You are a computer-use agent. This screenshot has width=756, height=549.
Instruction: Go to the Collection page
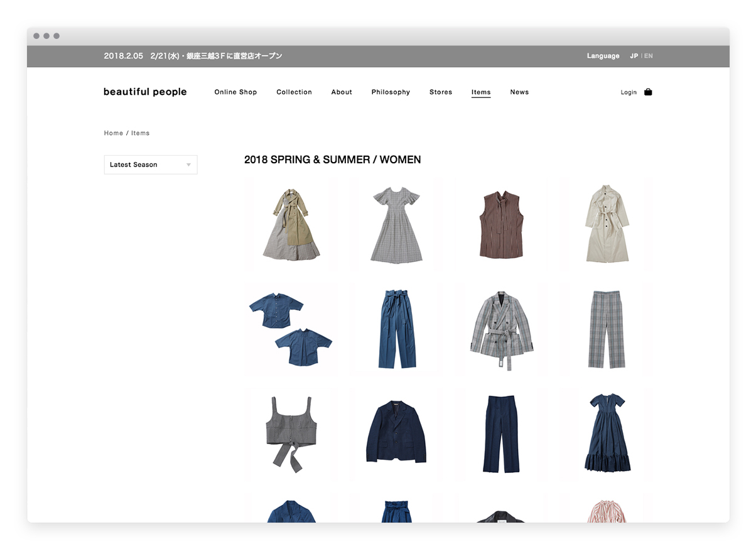pyautogui.click(x=294, y=92)
